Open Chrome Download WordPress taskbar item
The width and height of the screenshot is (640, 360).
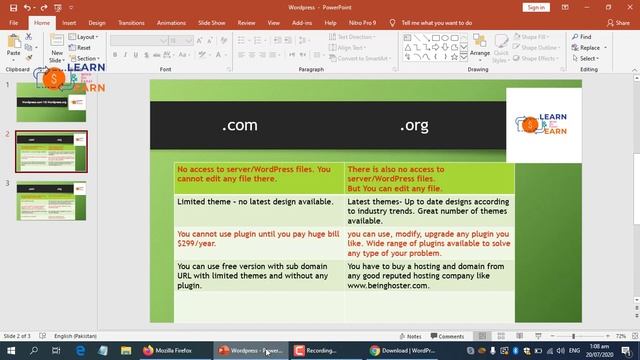click(402, 350)
